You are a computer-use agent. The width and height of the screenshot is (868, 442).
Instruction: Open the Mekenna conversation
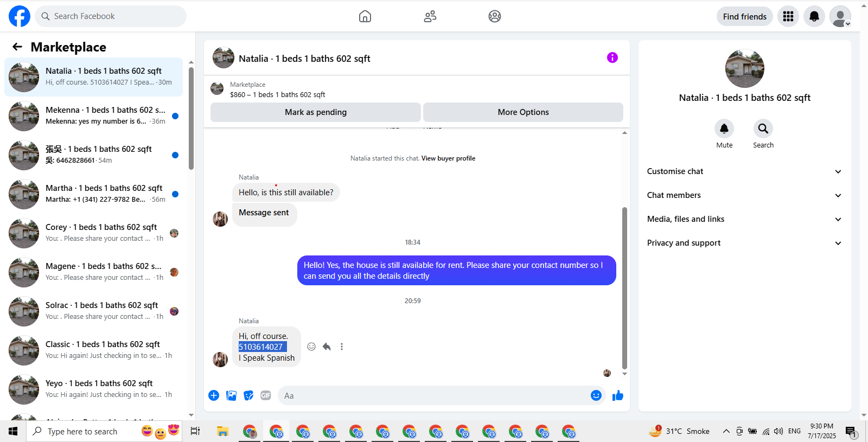pos(94,116)
